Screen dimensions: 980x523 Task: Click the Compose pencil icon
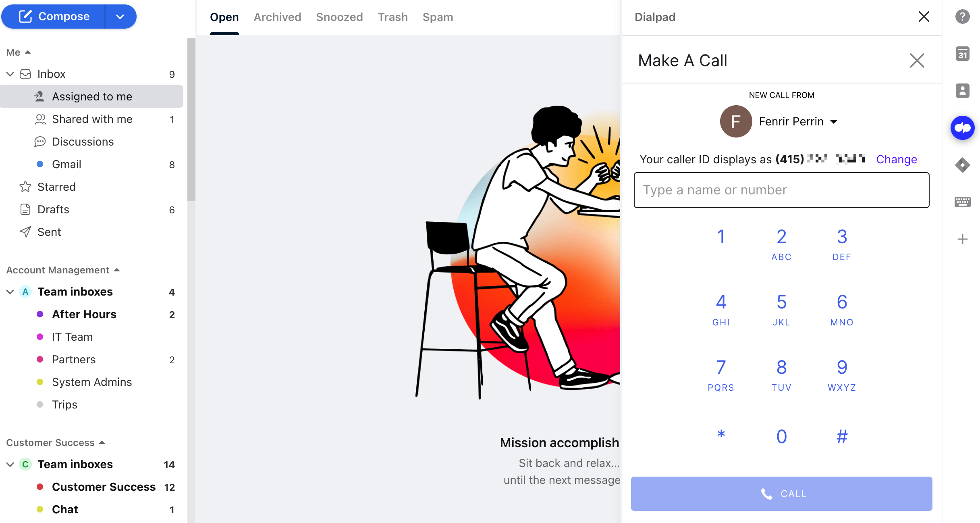coord(26,16)
